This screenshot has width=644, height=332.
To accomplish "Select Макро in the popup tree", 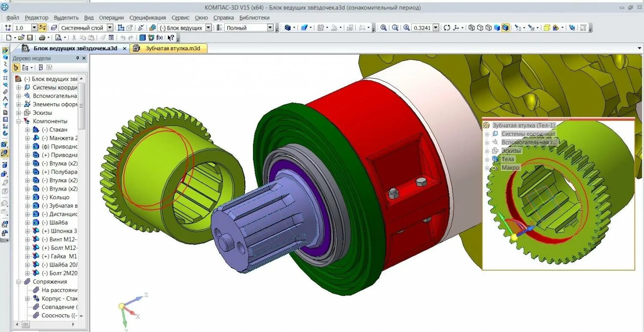I will click(x=511, y=168).
